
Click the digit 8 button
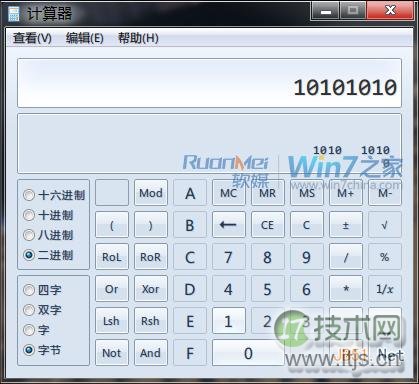[268, 257]
